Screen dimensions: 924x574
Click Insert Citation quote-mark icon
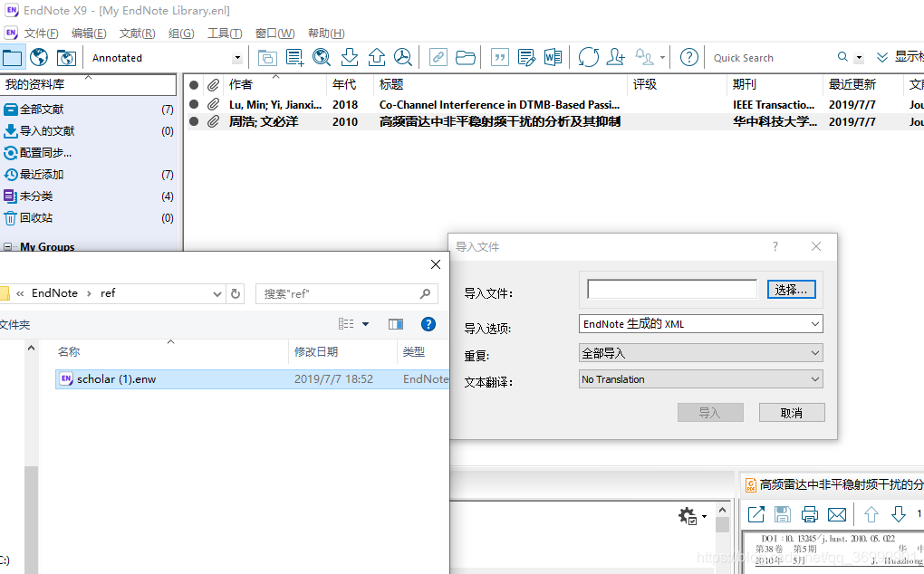tap(500, 58)
